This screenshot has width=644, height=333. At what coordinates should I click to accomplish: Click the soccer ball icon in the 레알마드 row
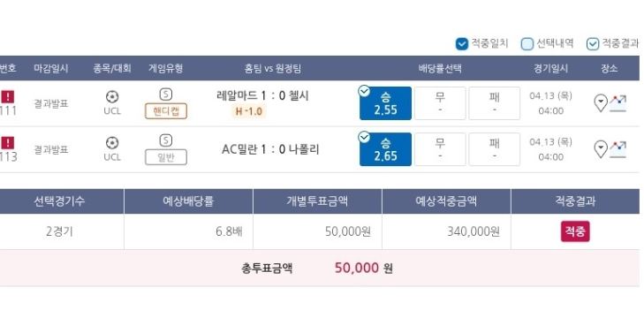pyautogui.click(x=112, y=97)
